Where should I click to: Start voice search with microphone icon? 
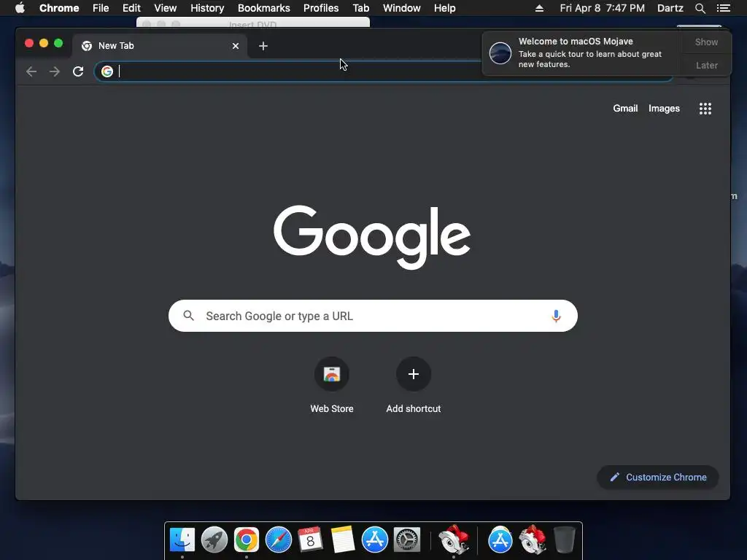click(556, 316)
